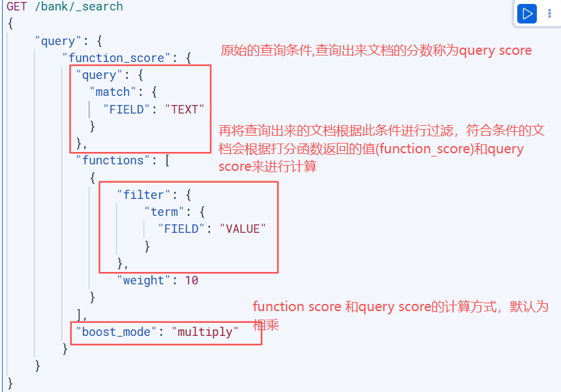Click the outer "query" key
The width and height of the screenshot is (561, 392).
[58, 41]
